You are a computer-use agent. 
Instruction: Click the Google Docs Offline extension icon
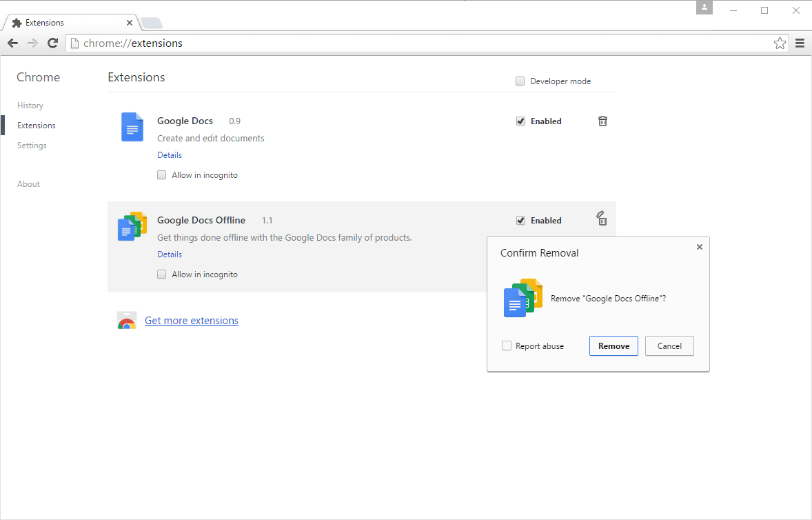[x=132, y=226]
